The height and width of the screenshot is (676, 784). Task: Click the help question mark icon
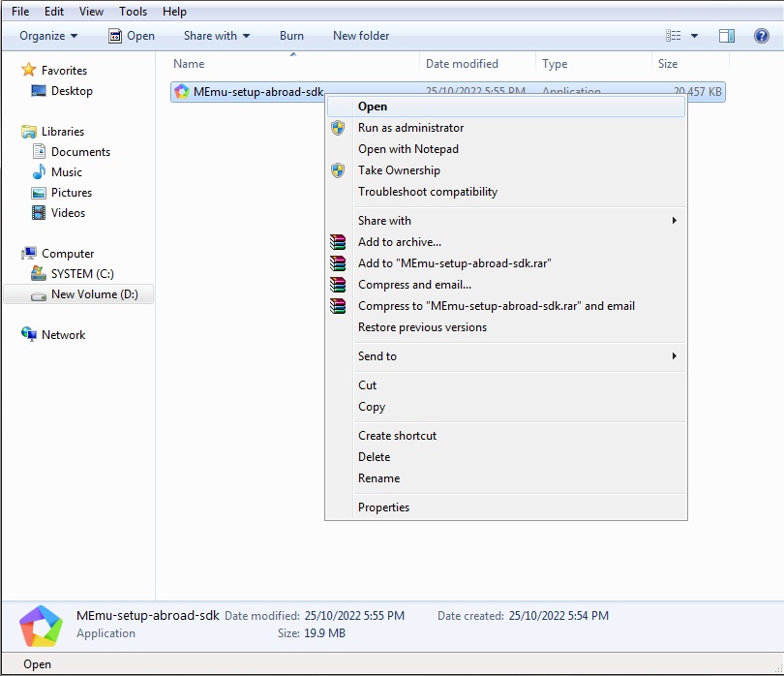(761, 36)
